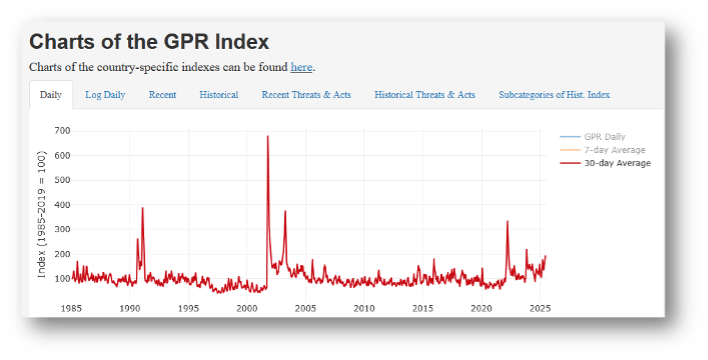Open Subcategories of Hist. Index tab
This screenshot has height=360, width=708.
pos(554,95)
